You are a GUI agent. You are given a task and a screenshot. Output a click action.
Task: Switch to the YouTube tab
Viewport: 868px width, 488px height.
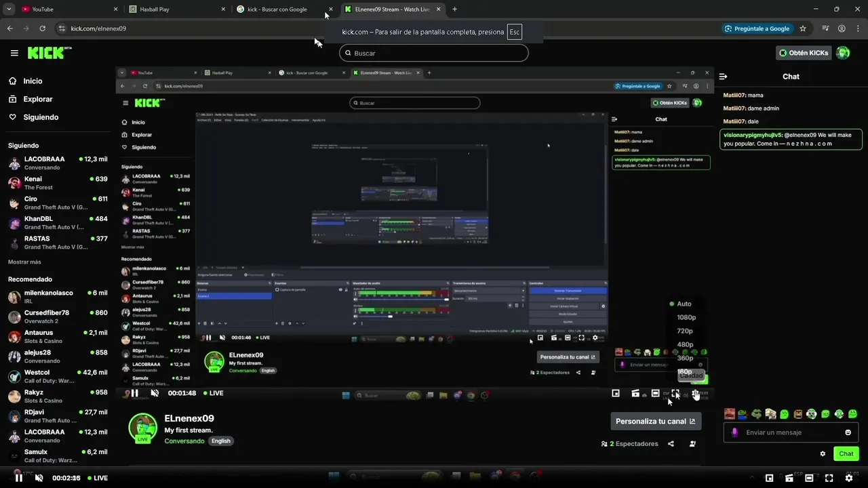[x=68, y=9]
